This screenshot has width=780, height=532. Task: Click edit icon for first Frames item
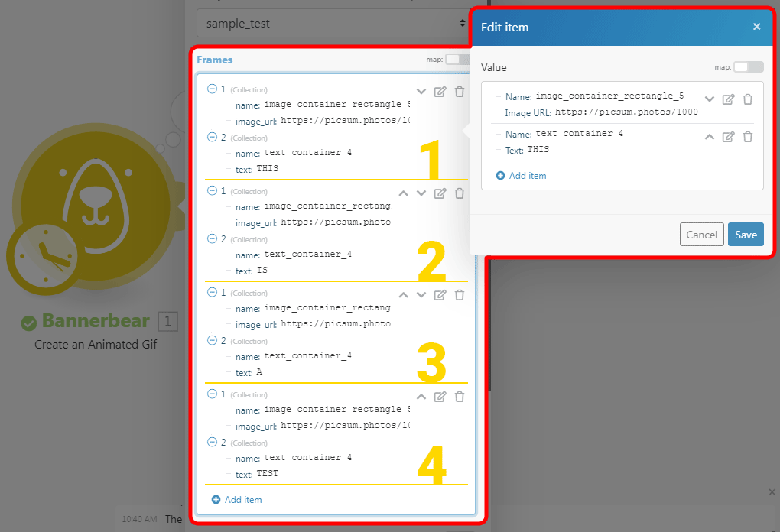pyautogui.click(x=440, y=92)
